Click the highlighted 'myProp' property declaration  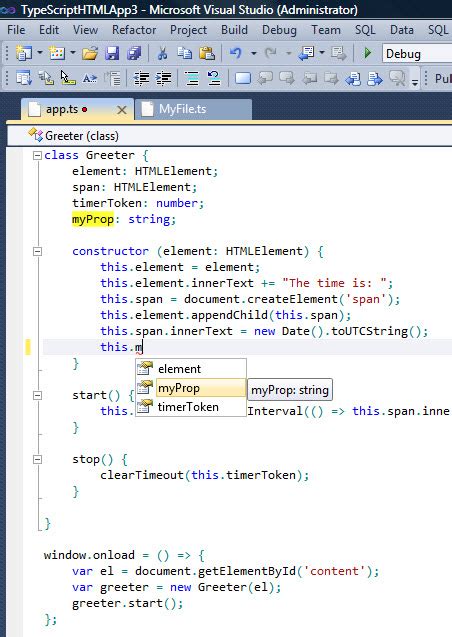93,219
